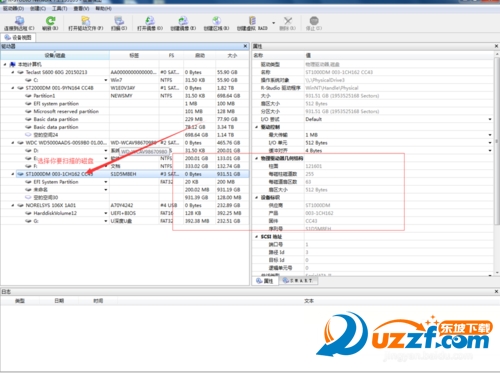This screenshot has height=373, width=500.
Task: Open drive files with the folder icon
Action: click(86, 23)
